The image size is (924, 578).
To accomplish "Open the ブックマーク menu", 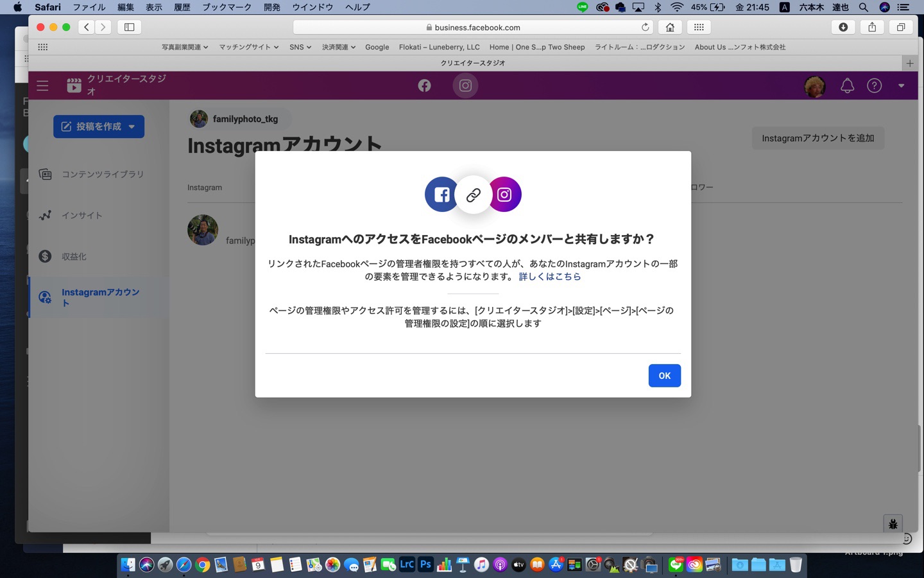I will (x=227, y=7).
